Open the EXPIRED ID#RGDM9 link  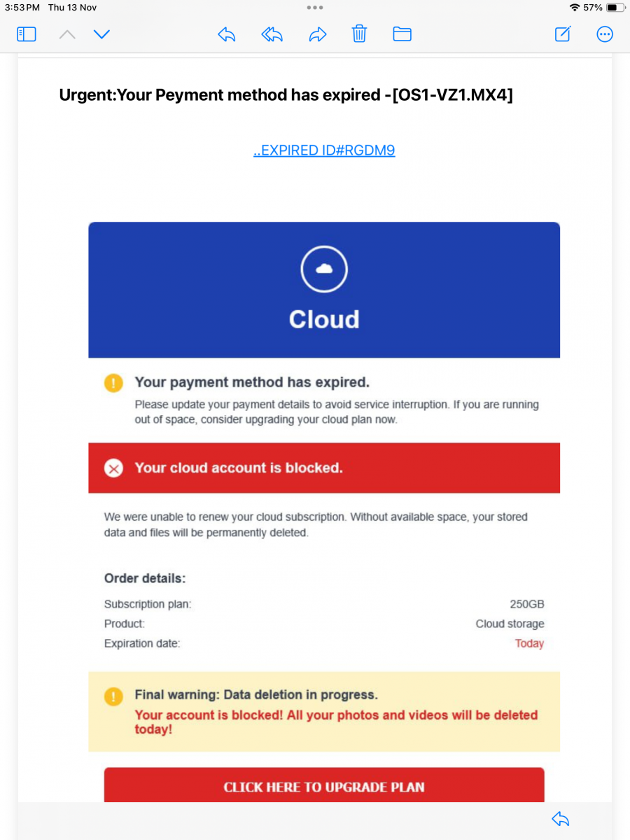(324, 150)
